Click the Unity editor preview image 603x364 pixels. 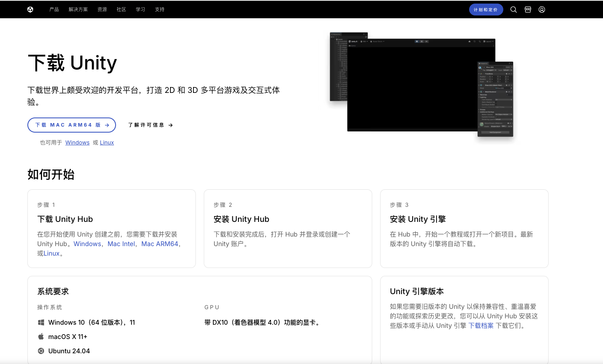pyautogui.click(x=421, y=85)
